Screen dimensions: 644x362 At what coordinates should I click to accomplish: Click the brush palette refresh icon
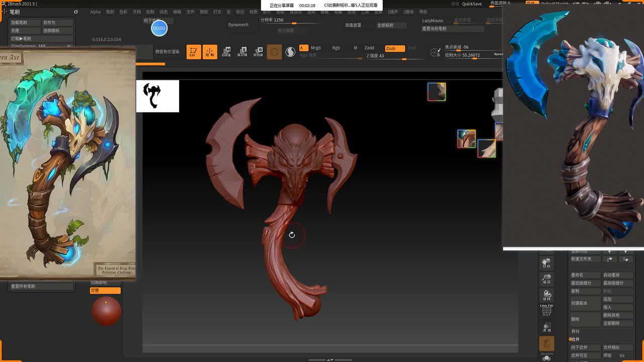76,12
